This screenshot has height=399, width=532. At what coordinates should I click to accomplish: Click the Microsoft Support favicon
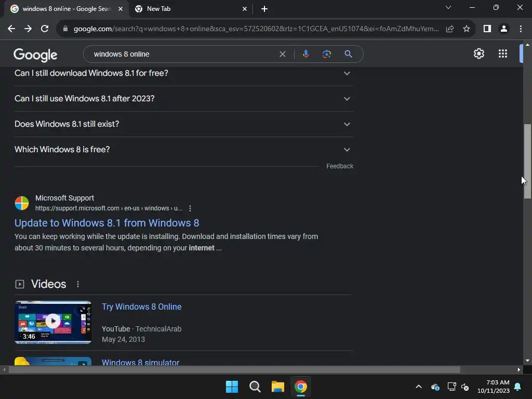[x=22, y=203]
